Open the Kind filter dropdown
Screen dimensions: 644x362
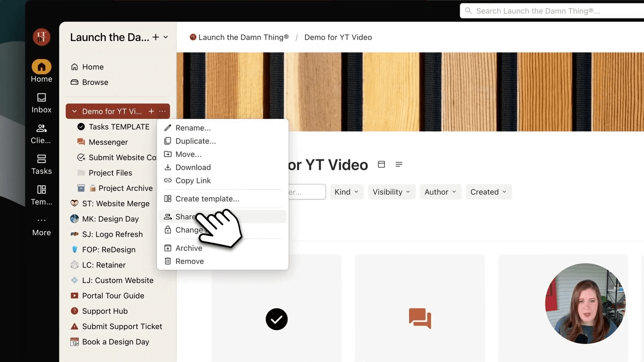[346, 192]
